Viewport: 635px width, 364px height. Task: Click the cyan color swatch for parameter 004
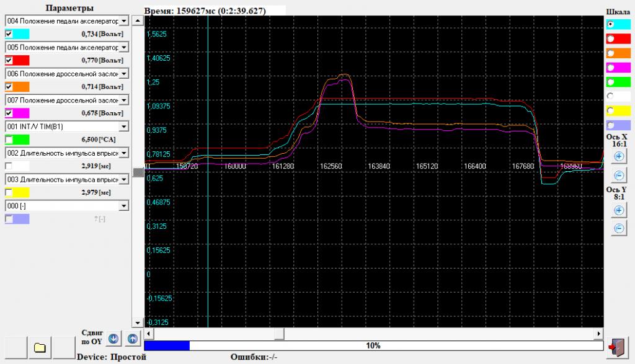(x=20, y=34)
